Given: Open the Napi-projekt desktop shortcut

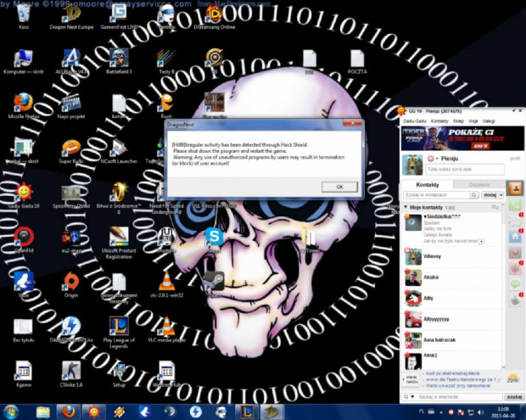Looking at the screenshot, I should [71, 106].
